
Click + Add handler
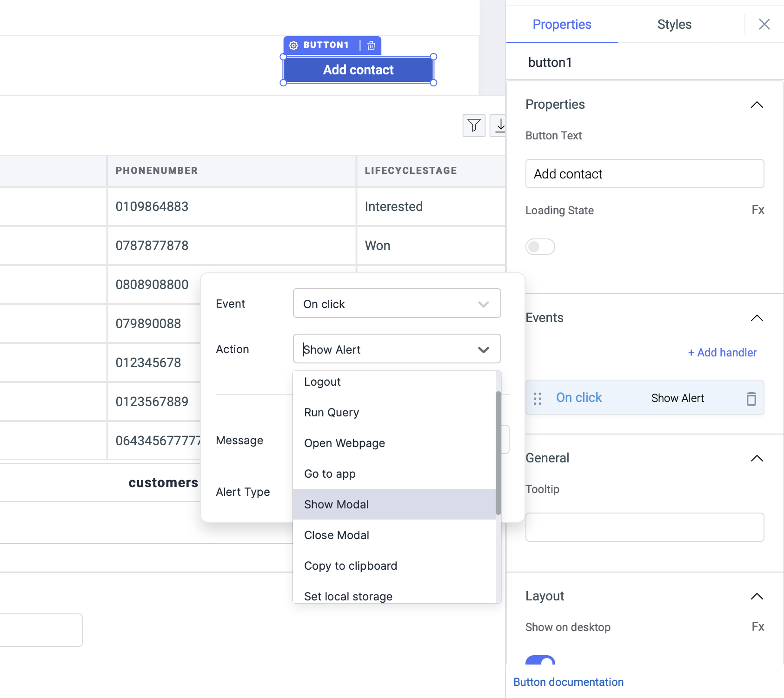point(721,352)
